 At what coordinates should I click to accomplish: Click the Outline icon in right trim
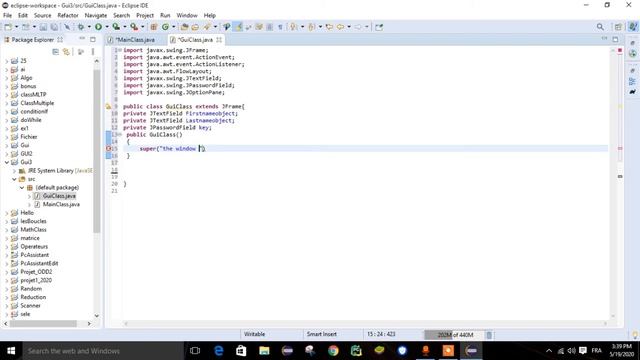(632, 81)
